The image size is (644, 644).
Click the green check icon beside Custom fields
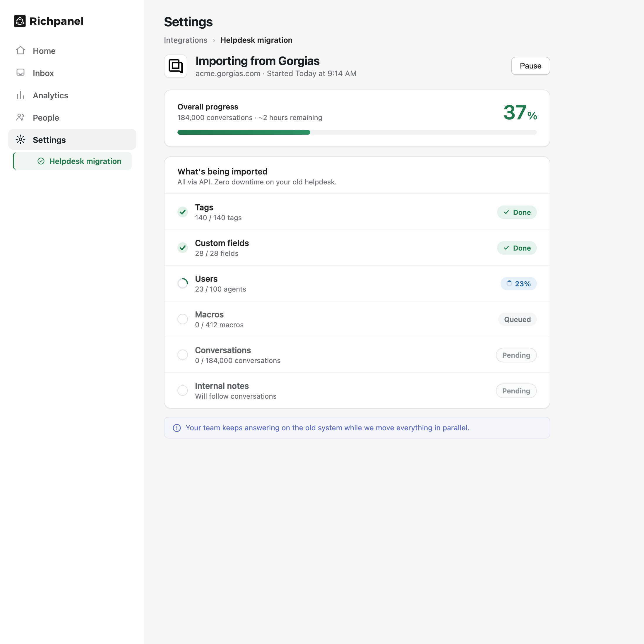point(183,248)
